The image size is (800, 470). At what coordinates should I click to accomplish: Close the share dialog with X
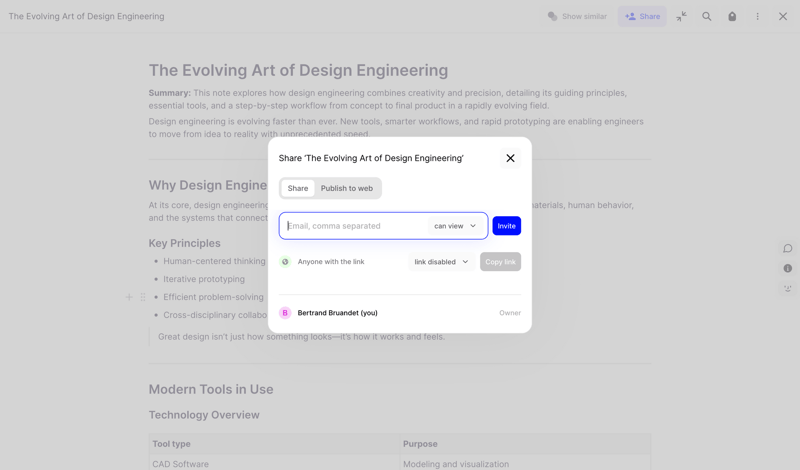[510, 158]
